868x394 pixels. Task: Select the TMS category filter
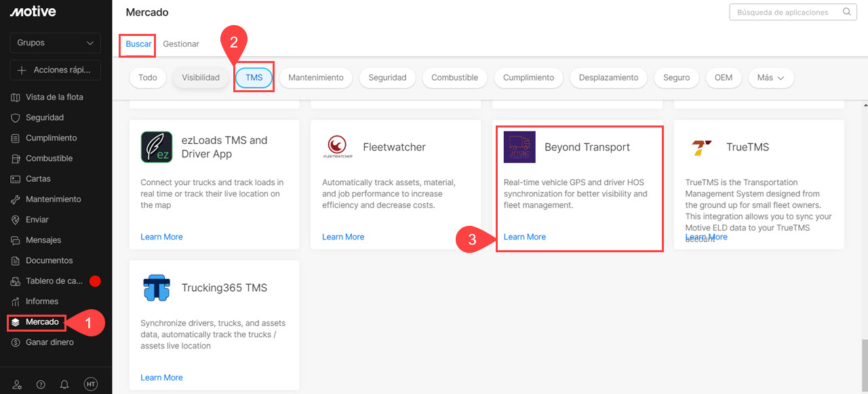click(x=254, y=77)
